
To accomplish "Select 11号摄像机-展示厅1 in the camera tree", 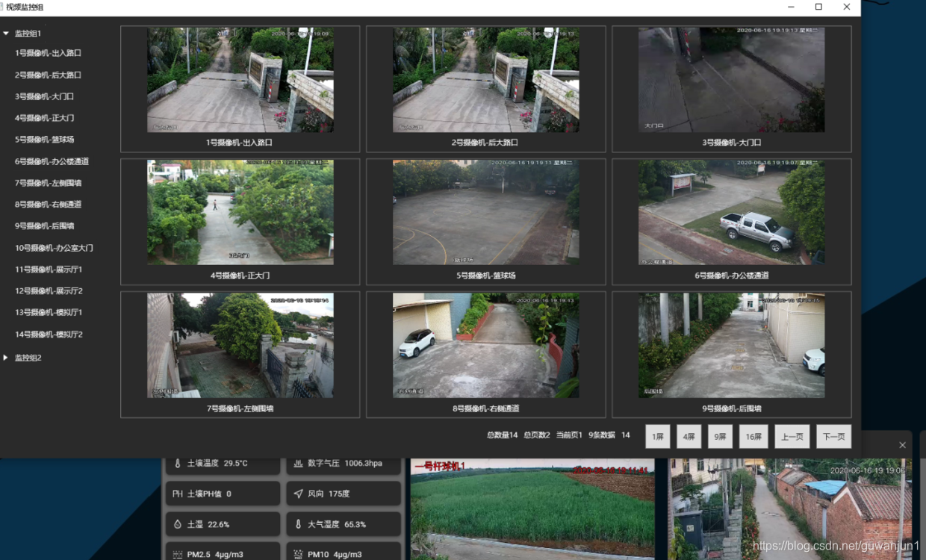I will 49,270.
